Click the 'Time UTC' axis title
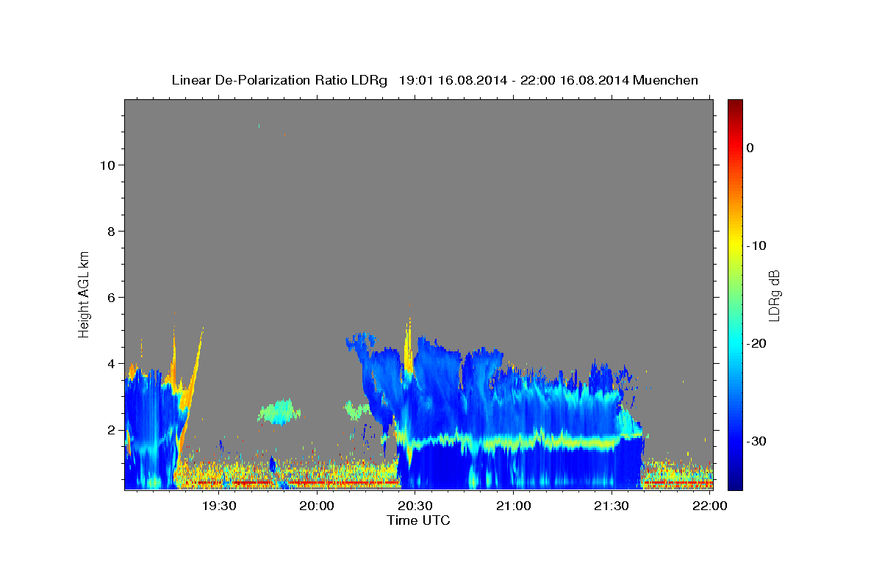The image size is (882, 588). [x=418, y=520]
